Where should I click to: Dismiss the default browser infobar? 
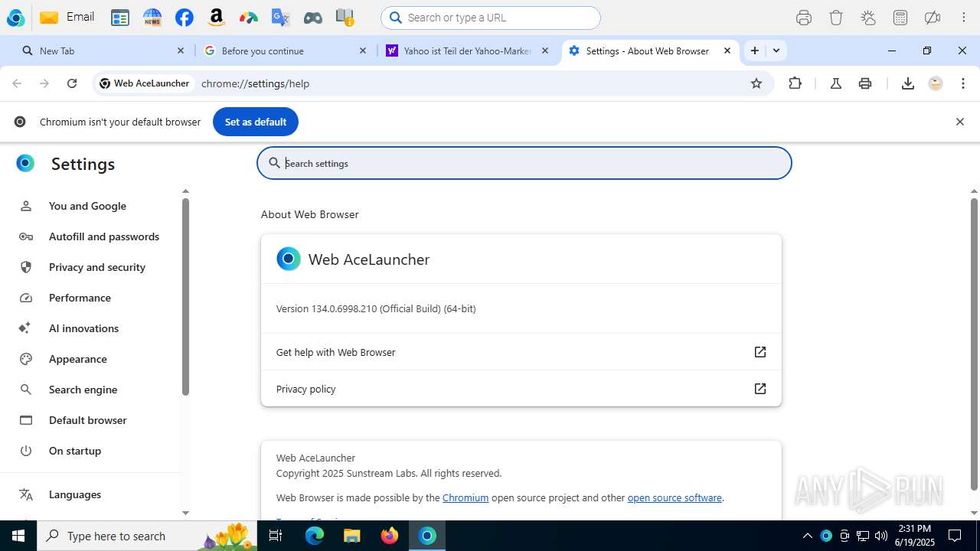coord(959,122)
